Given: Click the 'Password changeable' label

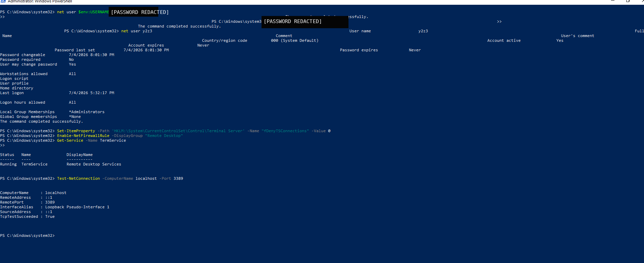Looking at the screenshot, I should click(22, 55).
